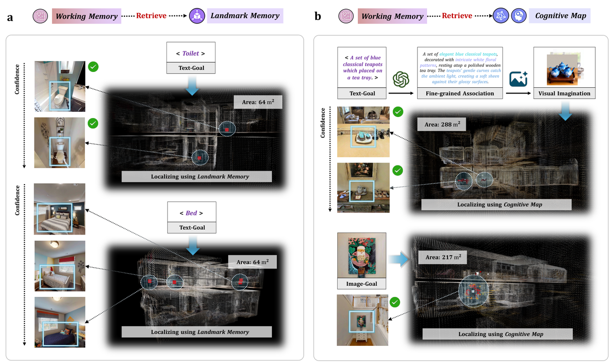Click the pink Working Memory icon in panel a
This screenshot has width=614, height=364.
coord(40,16)
